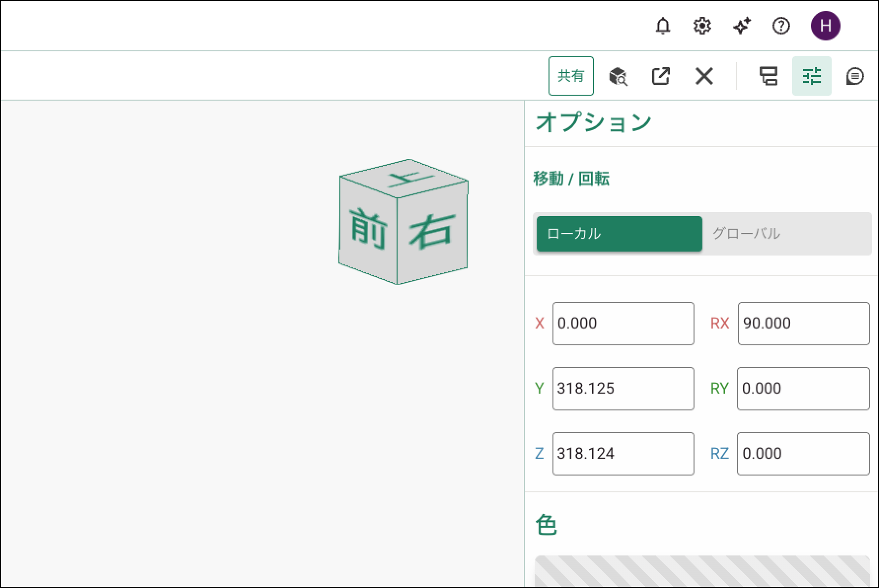The image size is (879, 588).
Task: Open the settings gear
Action: pos(702,26)
